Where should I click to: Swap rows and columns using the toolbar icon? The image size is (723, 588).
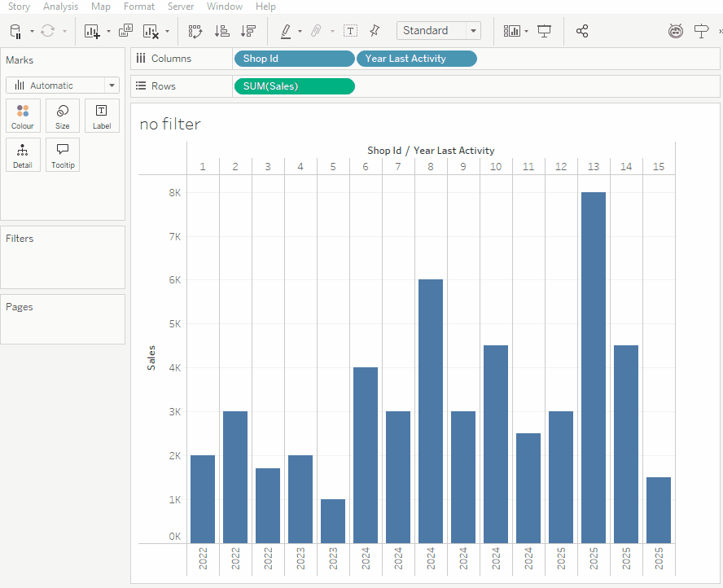point(195,31)
